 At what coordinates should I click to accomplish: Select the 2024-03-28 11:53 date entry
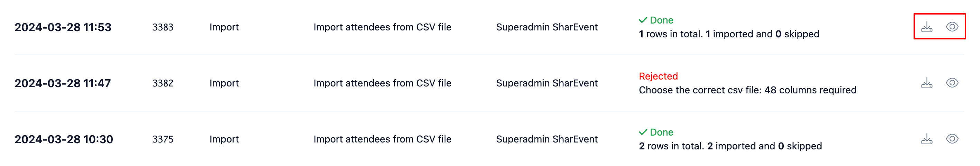coord(63,27)
